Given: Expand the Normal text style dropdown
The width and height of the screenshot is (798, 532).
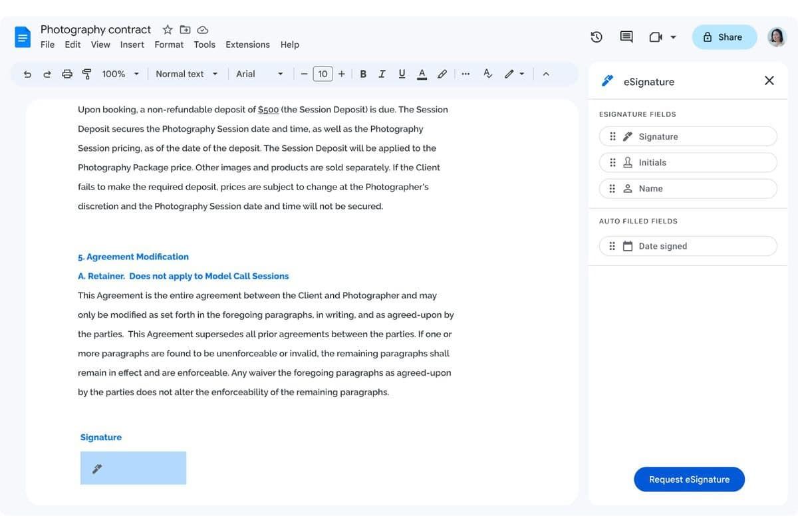Looking at the screenshot, I should pyautogui.click(x=186, y=74).
